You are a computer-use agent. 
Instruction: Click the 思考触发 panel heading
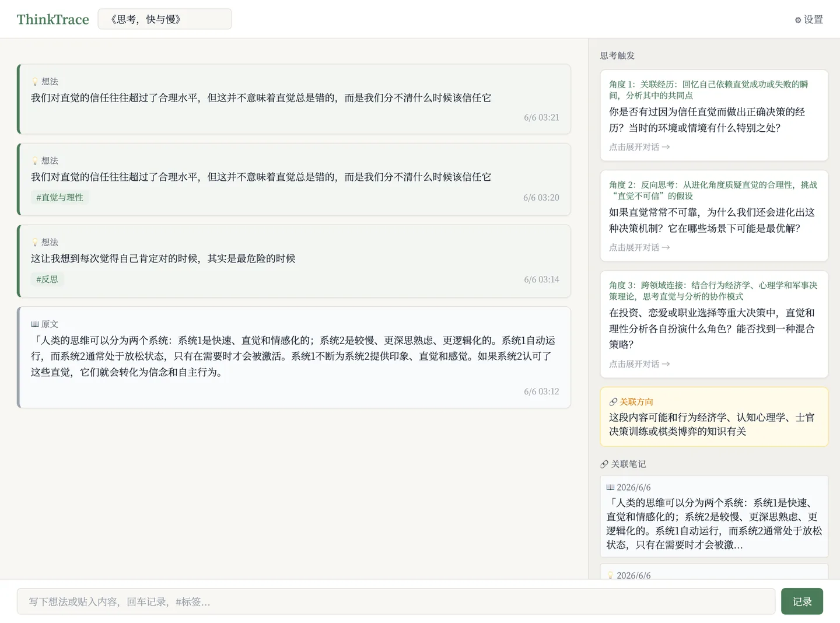[x=617, y=56]
